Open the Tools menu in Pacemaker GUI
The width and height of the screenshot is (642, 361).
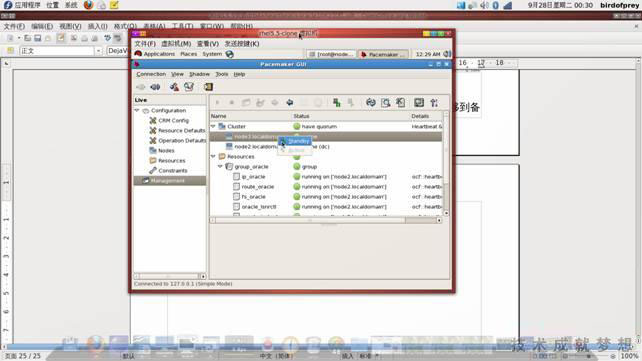click(x=222, y=74)
